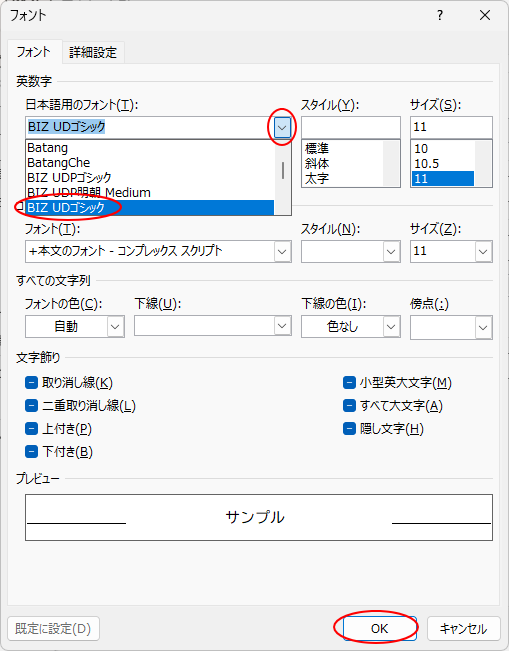This screenshot has width=509, height=651.
Task: Click the キャンセル button
Action: (463, 629)
